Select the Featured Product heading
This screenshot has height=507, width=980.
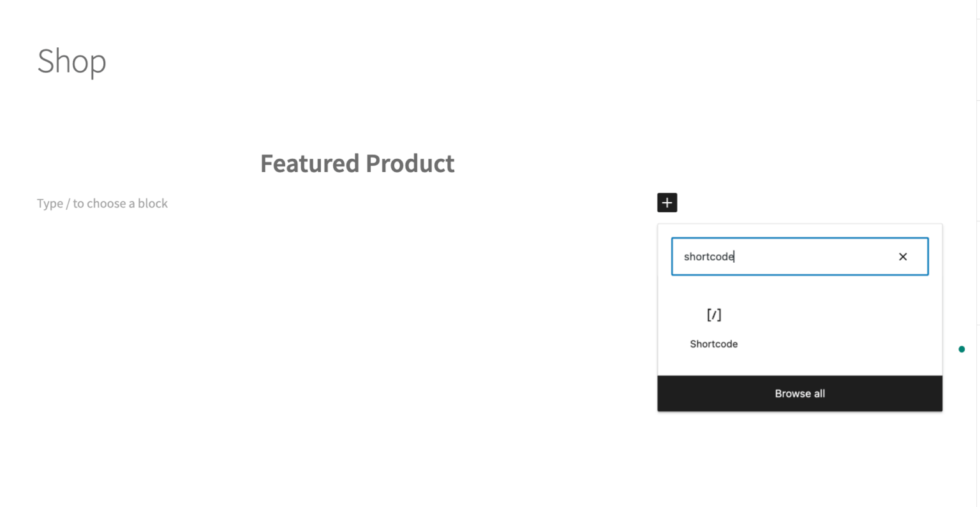[357, 163]
